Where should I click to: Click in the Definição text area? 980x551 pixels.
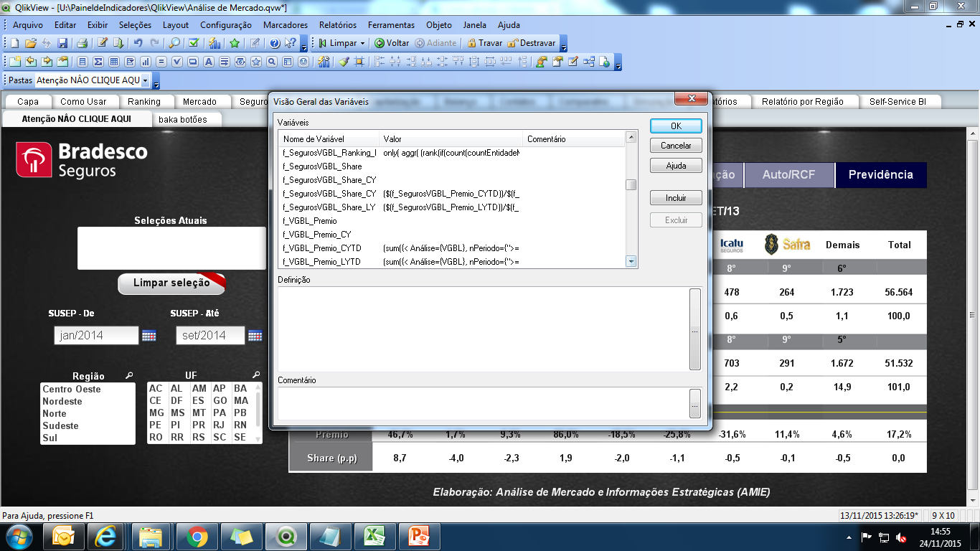click(483, 328)
